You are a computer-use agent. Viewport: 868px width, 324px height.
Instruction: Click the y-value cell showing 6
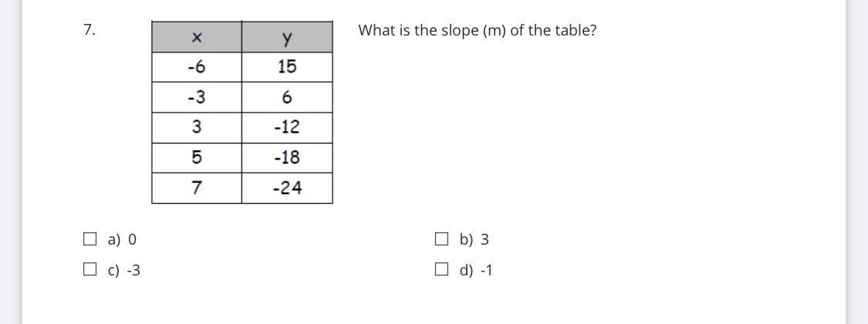(287, 97)
